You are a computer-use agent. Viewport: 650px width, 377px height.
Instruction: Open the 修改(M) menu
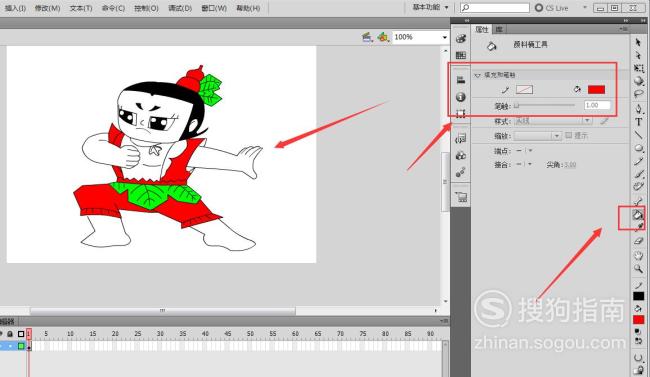click(x=48, y=8)
